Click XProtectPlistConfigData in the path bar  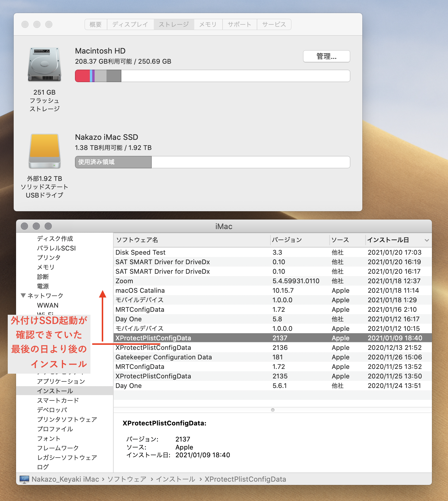click(x=245, y=479)
